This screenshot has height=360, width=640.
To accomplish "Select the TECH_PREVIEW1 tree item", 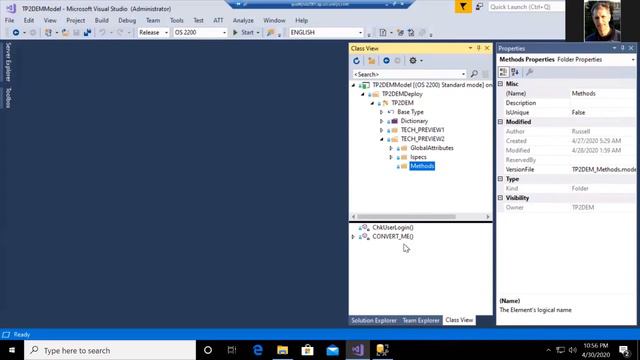I will [x=422, y=130].
